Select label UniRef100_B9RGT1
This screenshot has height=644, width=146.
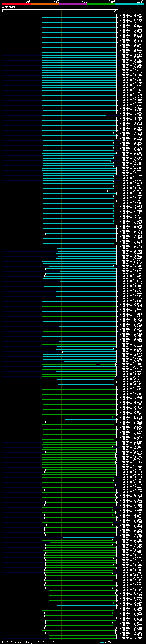point(131,40)
